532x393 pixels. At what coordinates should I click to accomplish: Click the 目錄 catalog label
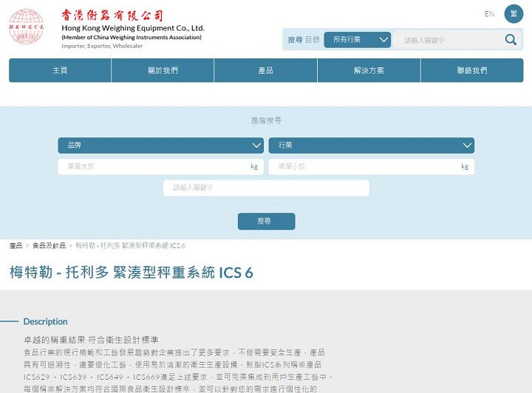coord(312,40)
